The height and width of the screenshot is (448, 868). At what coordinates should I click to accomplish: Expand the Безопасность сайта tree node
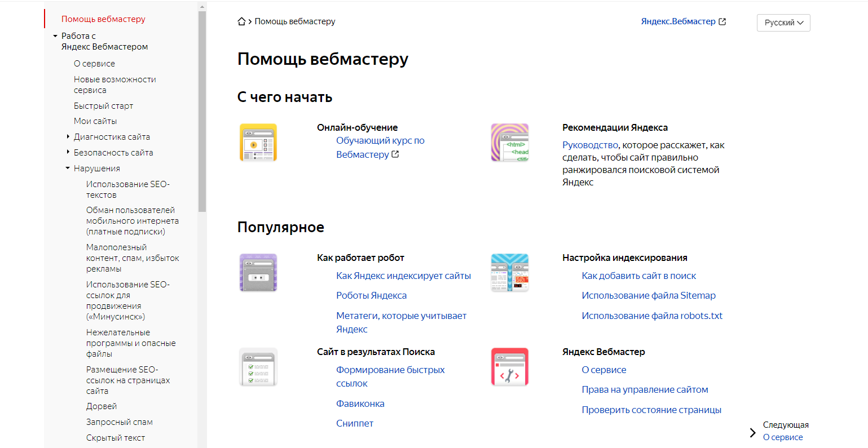click(x=68, y=152)
